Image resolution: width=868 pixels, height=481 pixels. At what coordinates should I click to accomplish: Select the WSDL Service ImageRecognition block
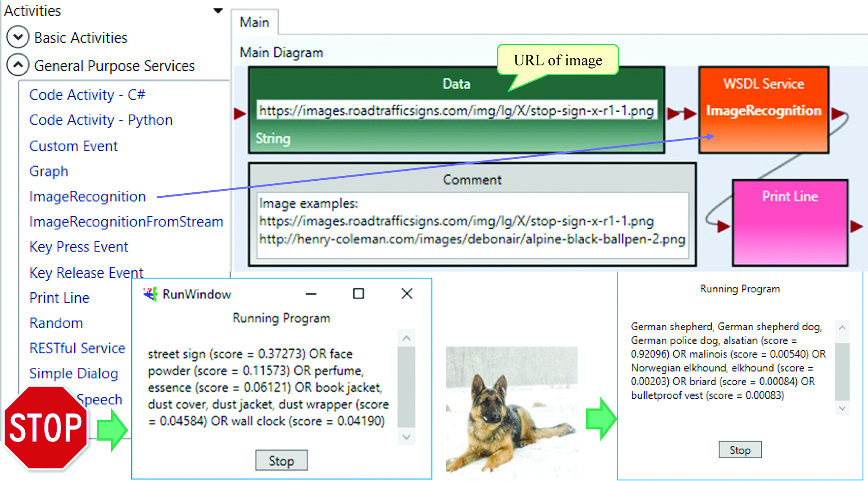click(x=764, y=110)
